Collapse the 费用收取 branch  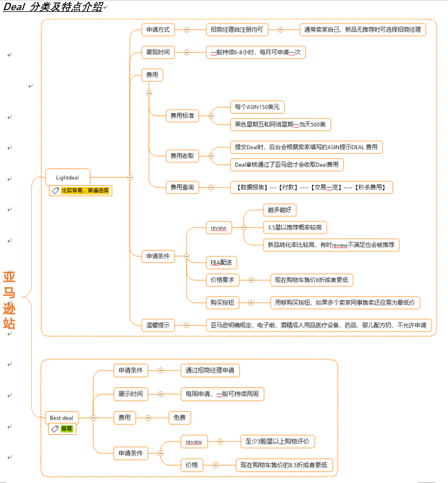[x=211, y=156]
